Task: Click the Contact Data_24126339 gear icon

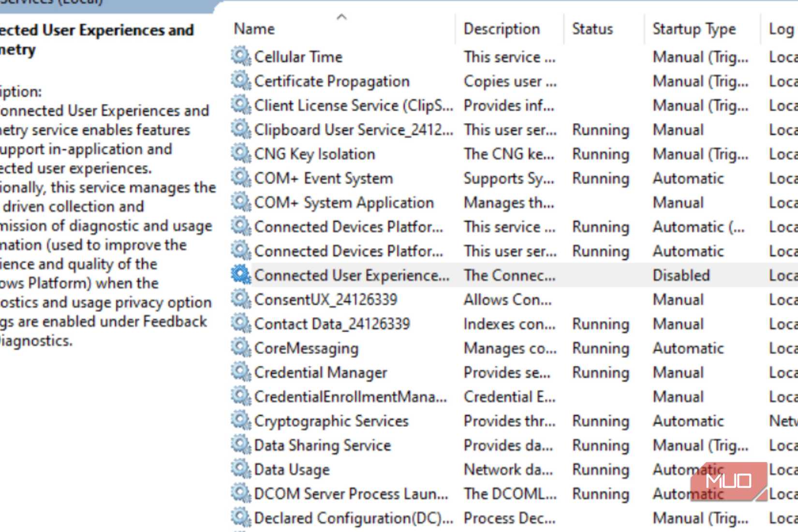Action: coord(241,324)
